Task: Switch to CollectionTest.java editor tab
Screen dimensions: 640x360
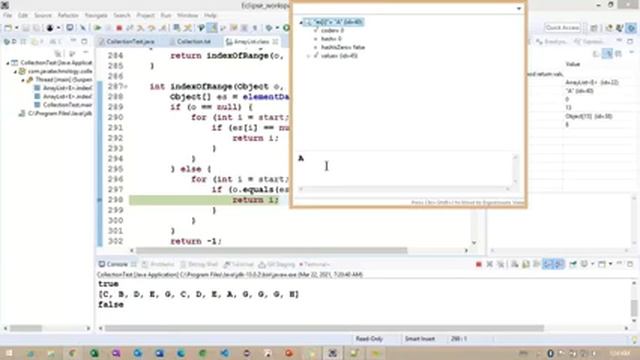Action: pos(127,42)
